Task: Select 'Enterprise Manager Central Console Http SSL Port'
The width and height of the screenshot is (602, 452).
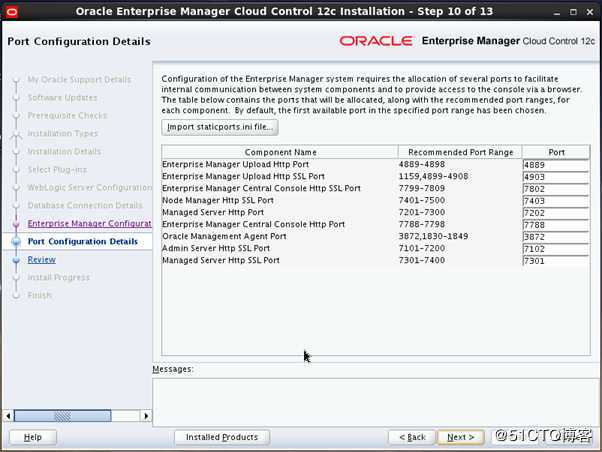Action: (261, 188)
